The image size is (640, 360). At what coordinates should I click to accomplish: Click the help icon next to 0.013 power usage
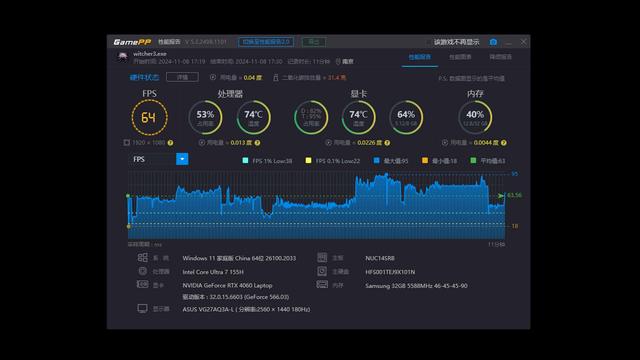[x=257, y=143]
